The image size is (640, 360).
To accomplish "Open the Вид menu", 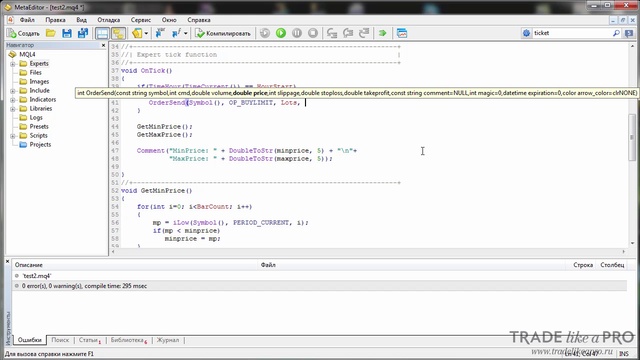I will pos(81,20).
